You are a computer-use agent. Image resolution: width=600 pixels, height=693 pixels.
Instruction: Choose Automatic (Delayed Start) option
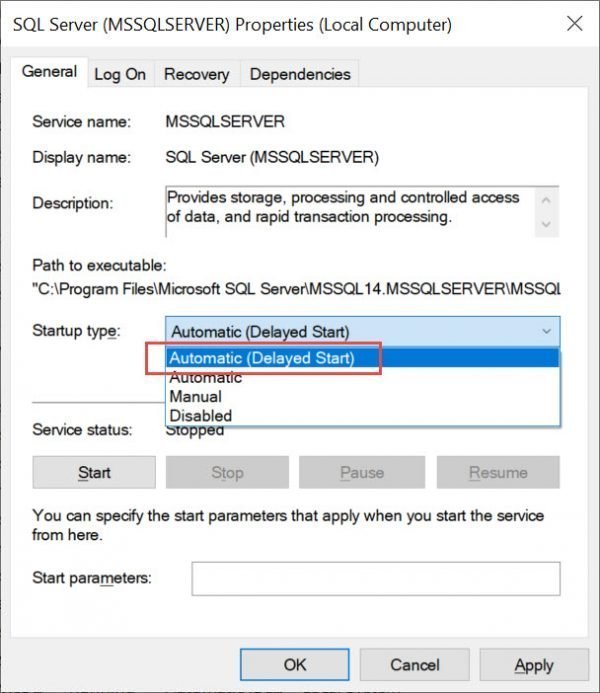point(262,358)
